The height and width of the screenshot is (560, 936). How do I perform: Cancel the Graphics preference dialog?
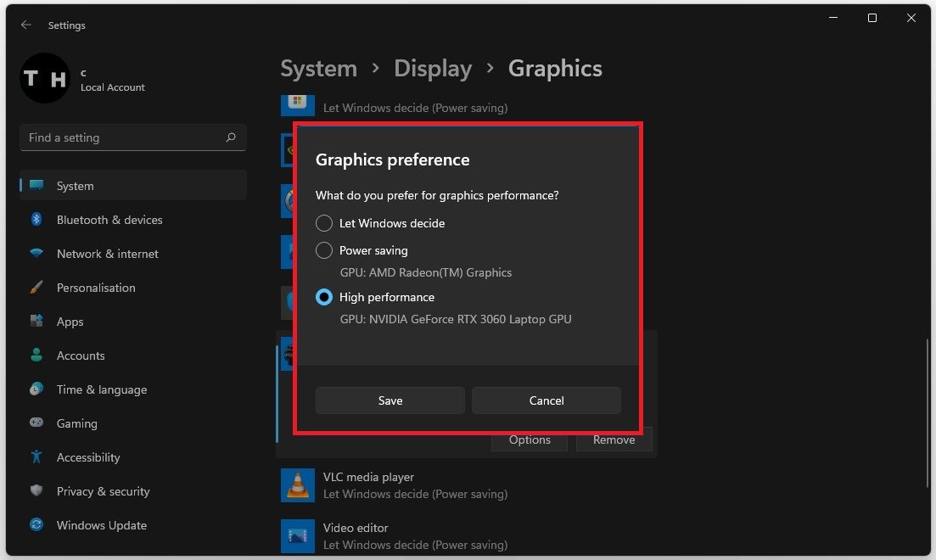[546, 400]
